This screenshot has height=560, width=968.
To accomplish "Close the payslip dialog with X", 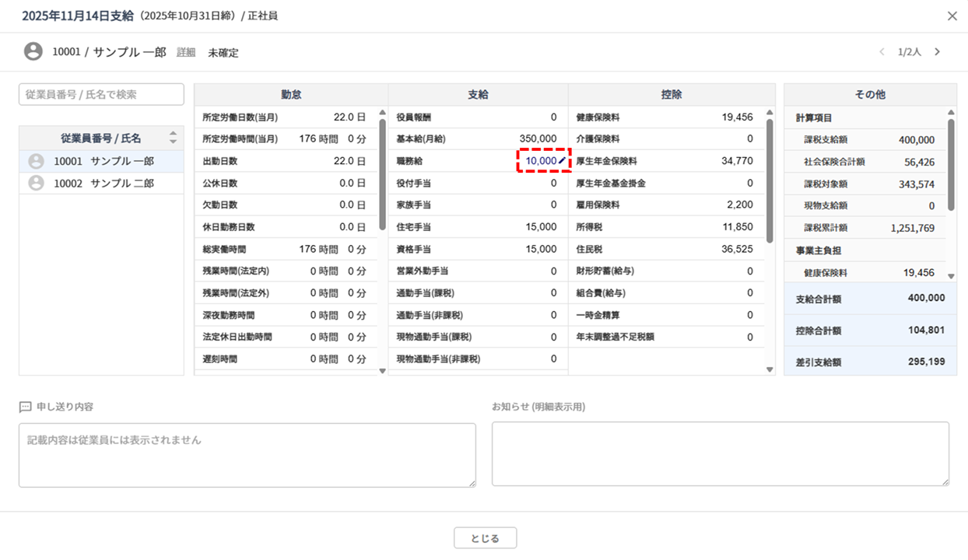I will (952, 16).
